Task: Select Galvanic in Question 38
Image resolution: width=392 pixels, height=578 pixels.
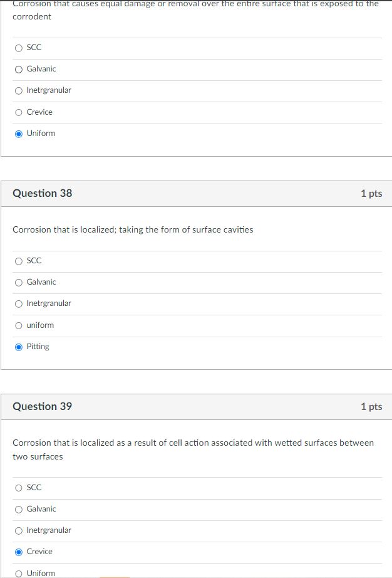Action: click(x=19, y=282)
